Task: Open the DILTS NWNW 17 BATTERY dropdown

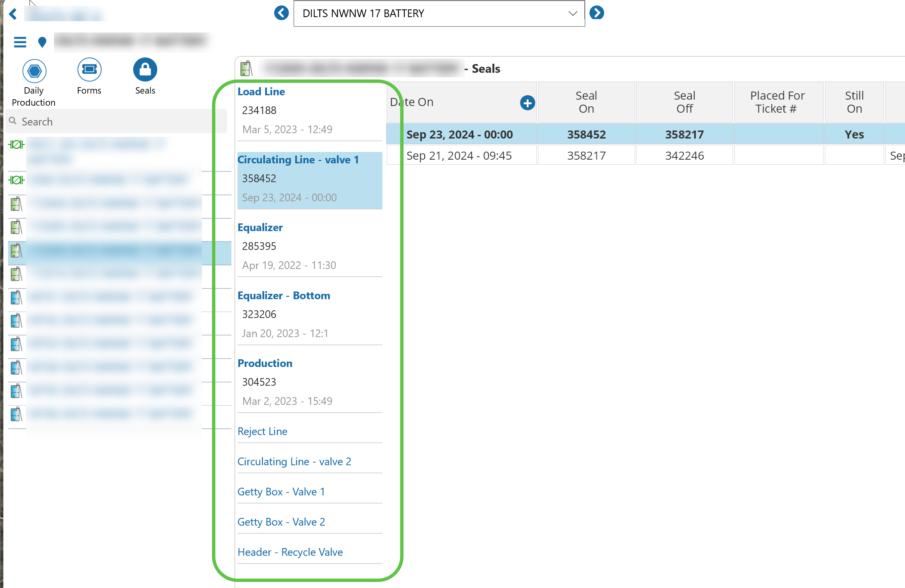Action: tap(439, 14)
